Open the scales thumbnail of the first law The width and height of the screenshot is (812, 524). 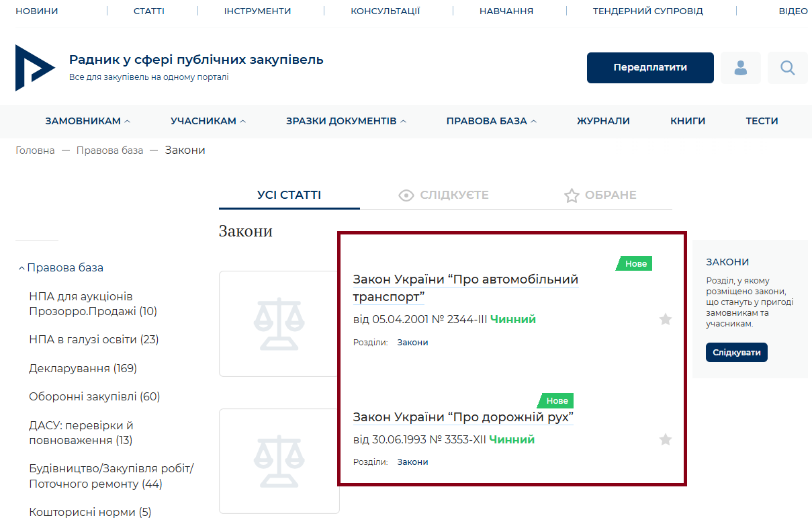279,324
